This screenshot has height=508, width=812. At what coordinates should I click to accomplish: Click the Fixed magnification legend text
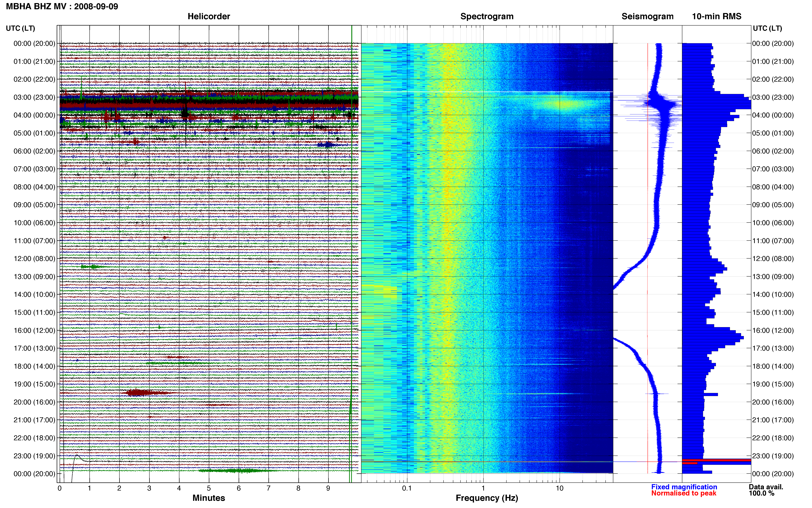pos(684,487)
